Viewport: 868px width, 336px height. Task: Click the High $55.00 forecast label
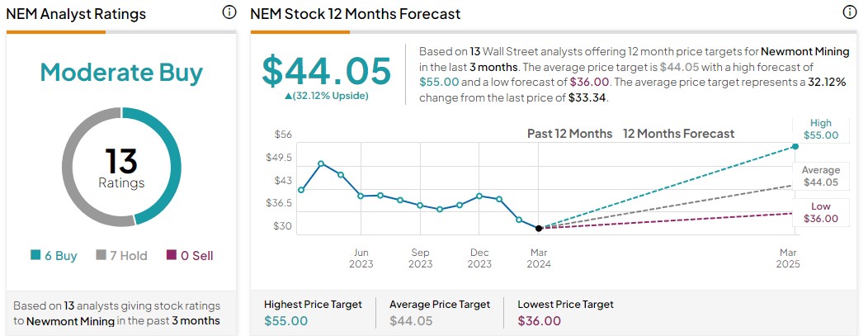(819, 129)
